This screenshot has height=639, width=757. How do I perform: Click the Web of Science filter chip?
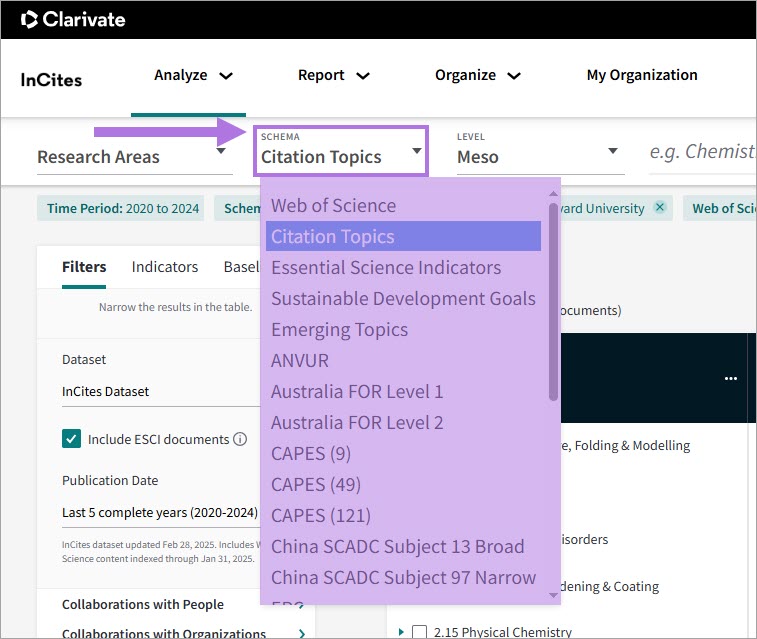[720, 208]
